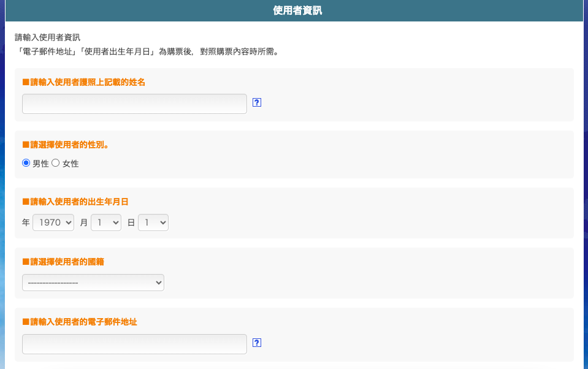Open the birth day dropdown
The height and width of the screenshot is (369, 588).
point(153,223)
